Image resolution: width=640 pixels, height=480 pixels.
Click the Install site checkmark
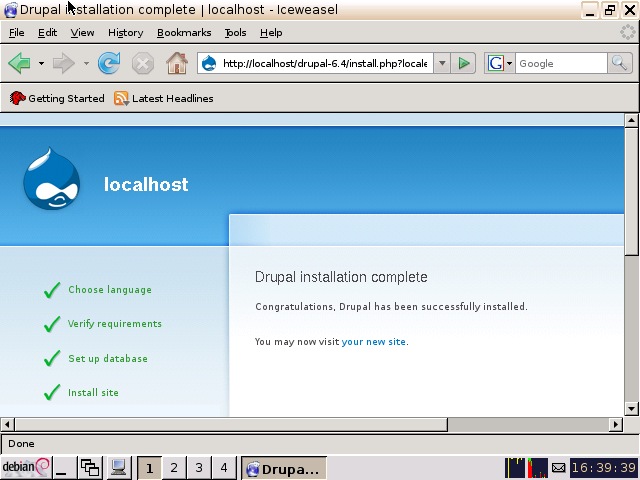coord(52,393)
